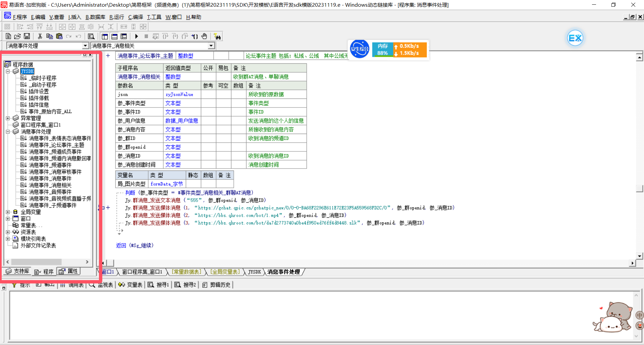This screenshot has width=644, height=345.
Task: Click the Open file toolbar icon
Action: (17, 36)
